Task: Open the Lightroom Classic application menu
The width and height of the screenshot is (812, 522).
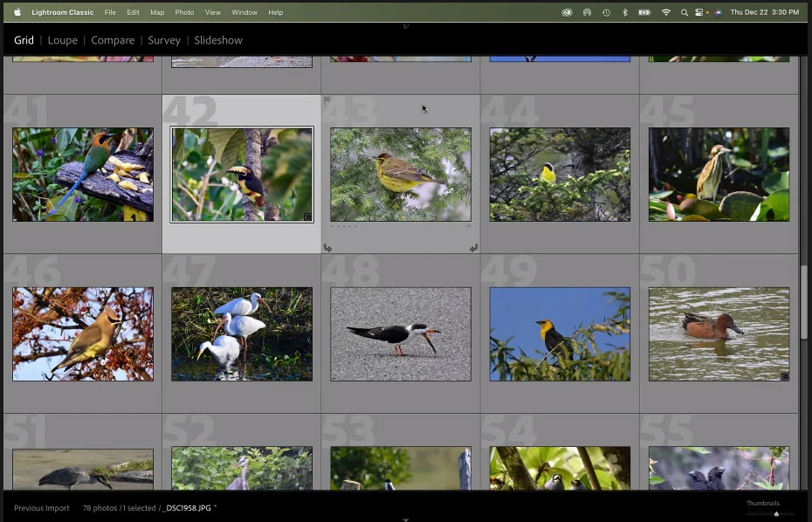Action: [62, 12]
